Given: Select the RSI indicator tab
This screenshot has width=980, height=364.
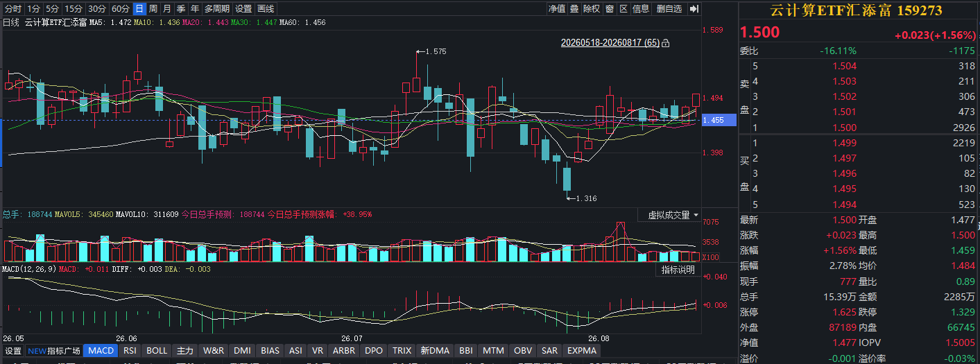Looking at the screenshot, I should click(x=130, y=351).
